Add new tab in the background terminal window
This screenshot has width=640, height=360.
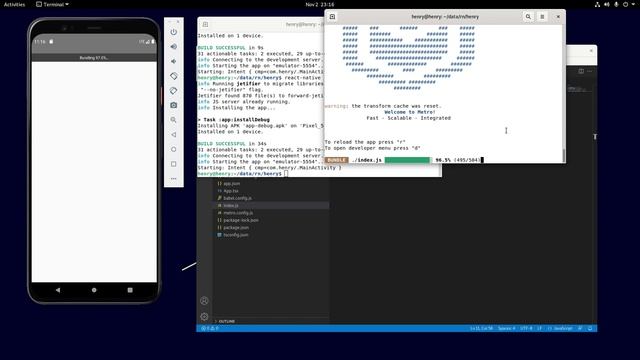point(205,24)
